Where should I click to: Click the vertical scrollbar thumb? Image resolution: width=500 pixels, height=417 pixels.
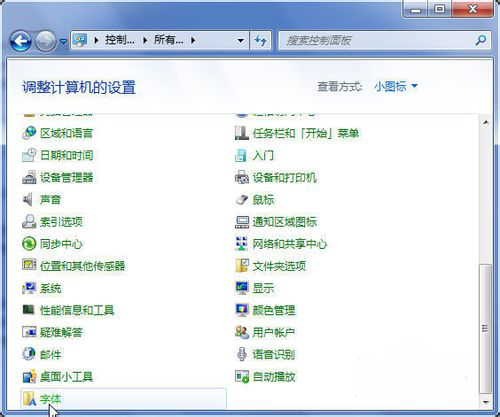pos(485,329)
